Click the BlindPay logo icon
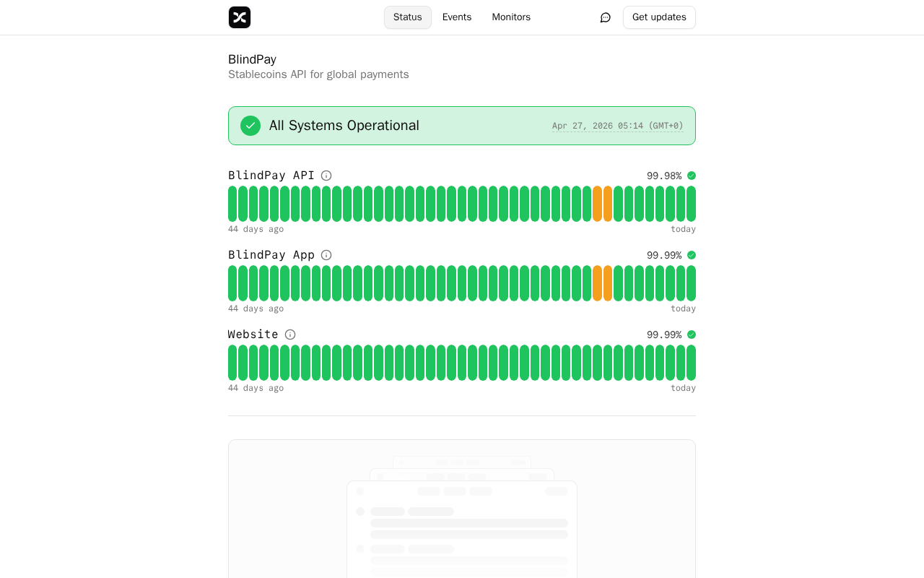This screenshot has width=924, height=578. 240,17
